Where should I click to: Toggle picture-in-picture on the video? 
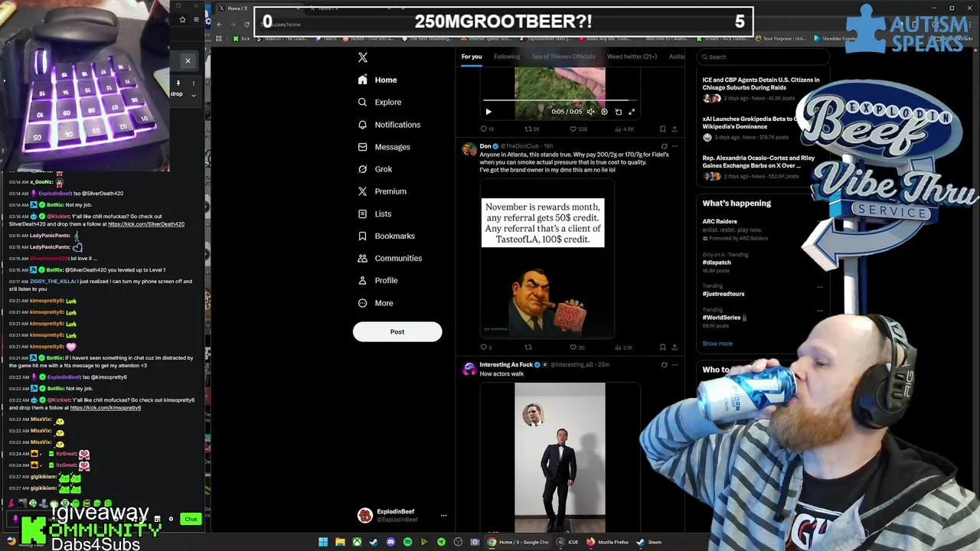pos(619,112)
